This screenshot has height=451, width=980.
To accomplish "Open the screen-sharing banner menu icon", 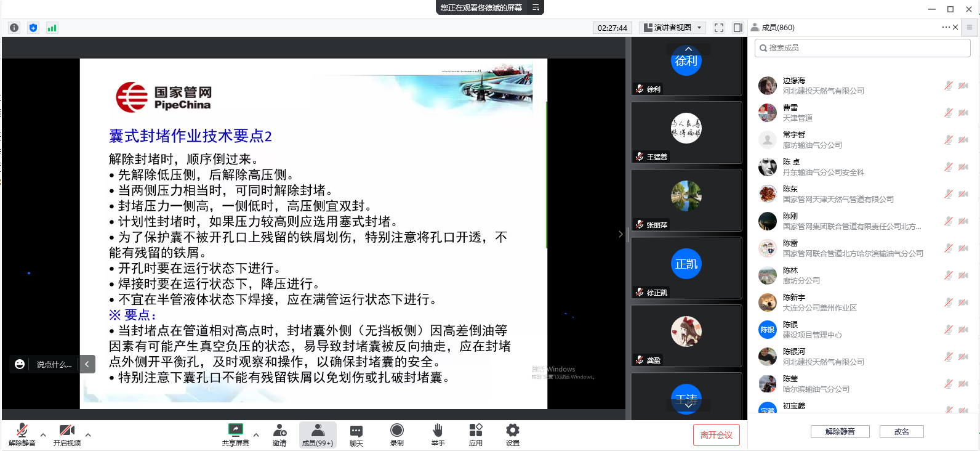I will [536, 7].
